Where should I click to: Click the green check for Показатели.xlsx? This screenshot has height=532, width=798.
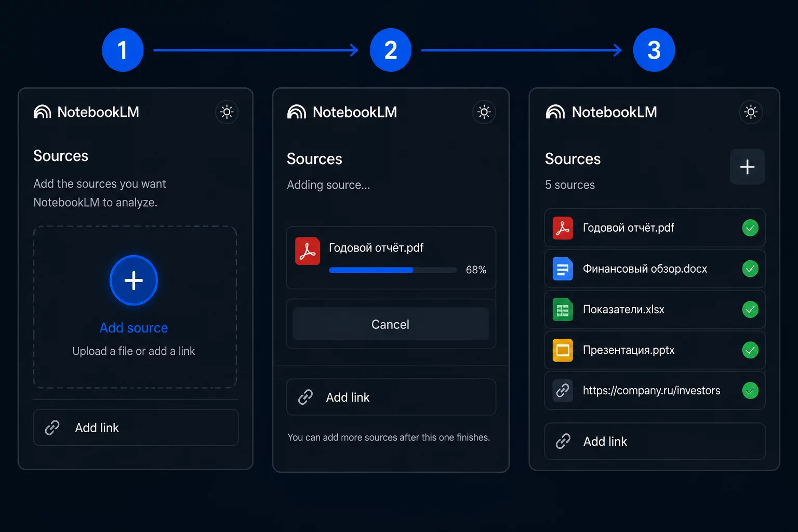(750, 310)
